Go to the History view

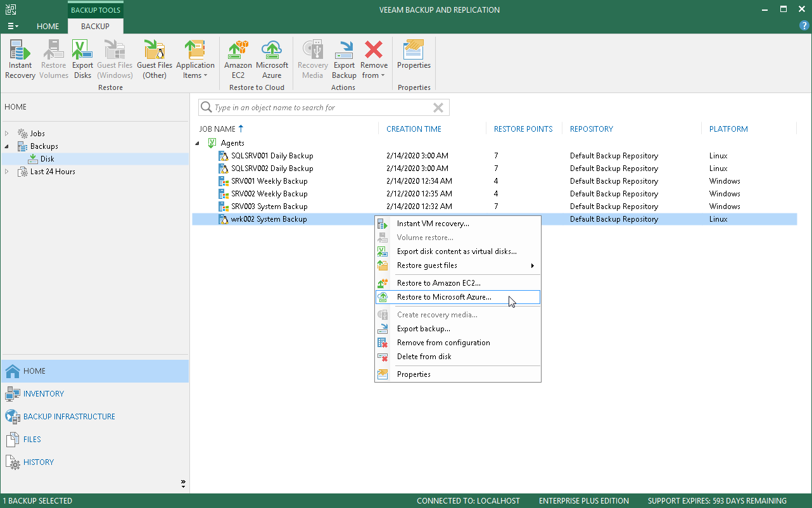point(39,462)
